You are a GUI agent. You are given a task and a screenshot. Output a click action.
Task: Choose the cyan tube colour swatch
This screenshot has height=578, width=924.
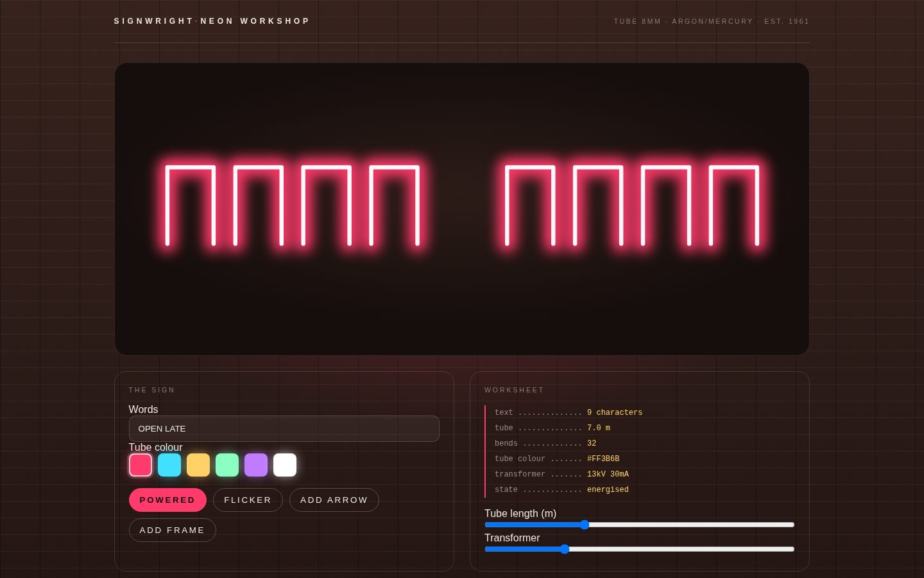click(169, 465)
